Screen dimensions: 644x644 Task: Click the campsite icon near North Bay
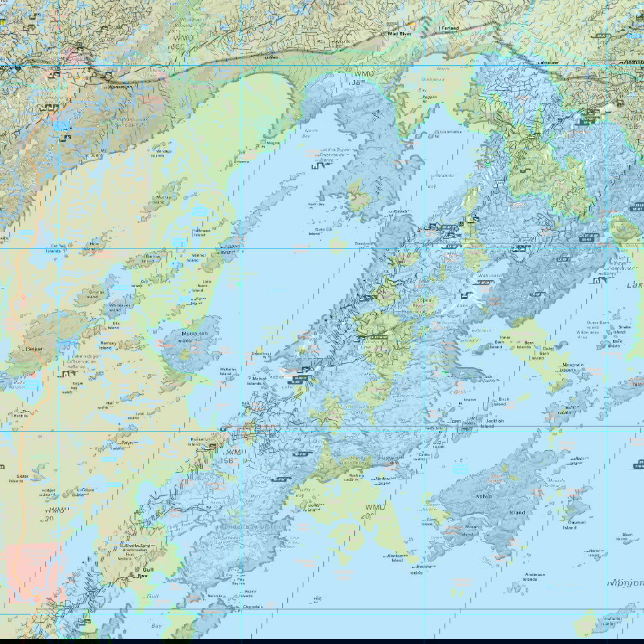pyautogui.click(x=315, y=167)
